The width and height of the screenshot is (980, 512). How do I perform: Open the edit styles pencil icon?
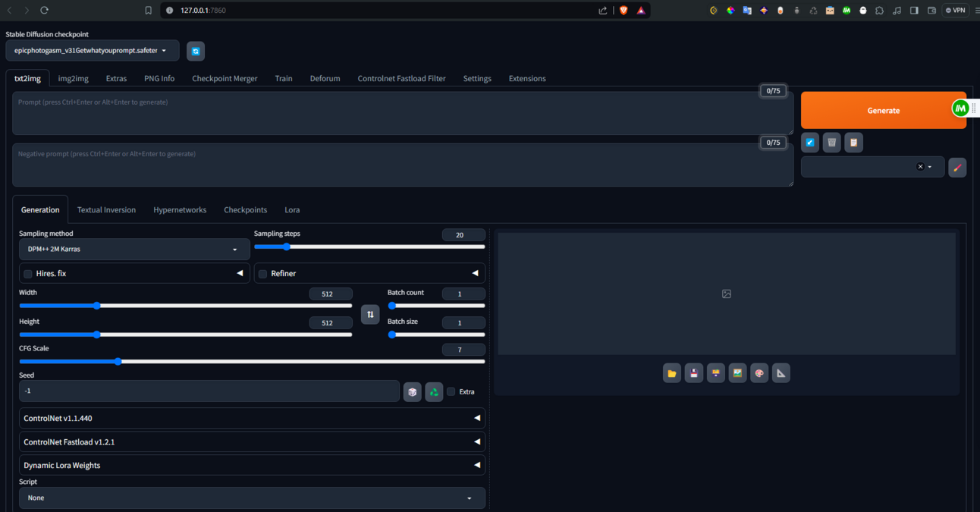coord(957,168)
